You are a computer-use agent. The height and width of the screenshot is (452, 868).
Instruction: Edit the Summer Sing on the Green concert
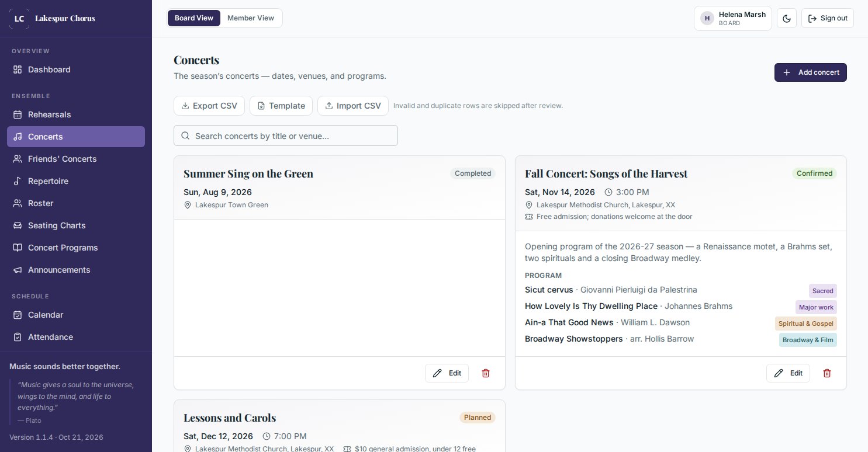447,373
